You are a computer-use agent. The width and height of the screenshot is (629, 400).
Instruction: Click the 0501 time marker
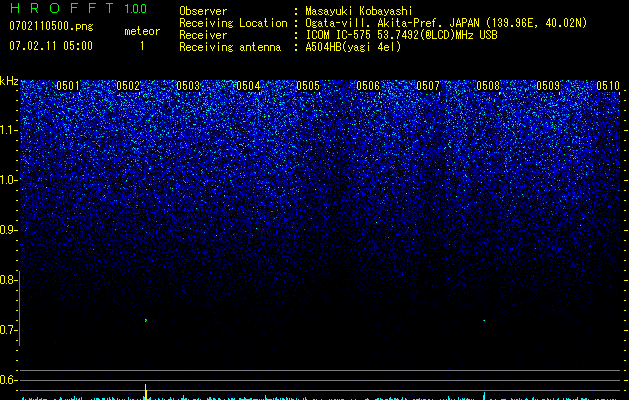click(x=68, y=86)
